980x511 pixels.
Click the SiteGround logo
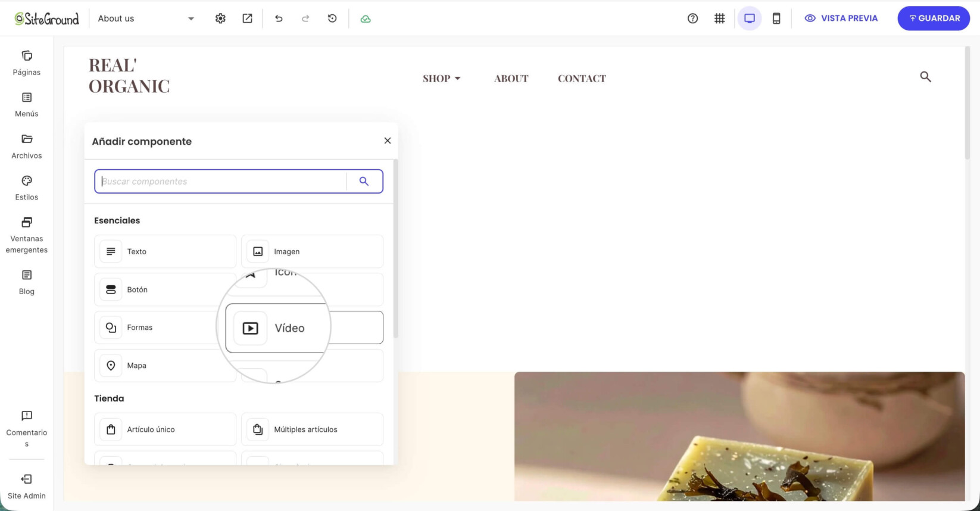[47, 19]
